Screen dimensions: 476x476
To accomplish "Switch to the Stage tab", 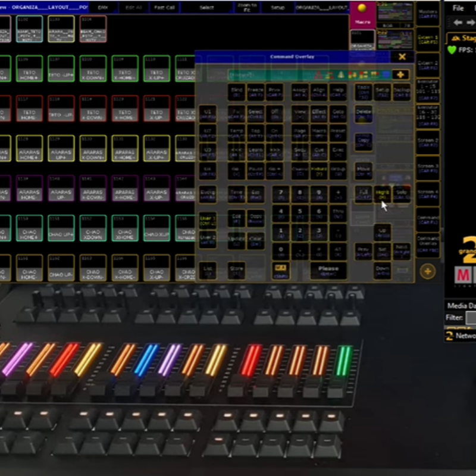I will 461,37.
